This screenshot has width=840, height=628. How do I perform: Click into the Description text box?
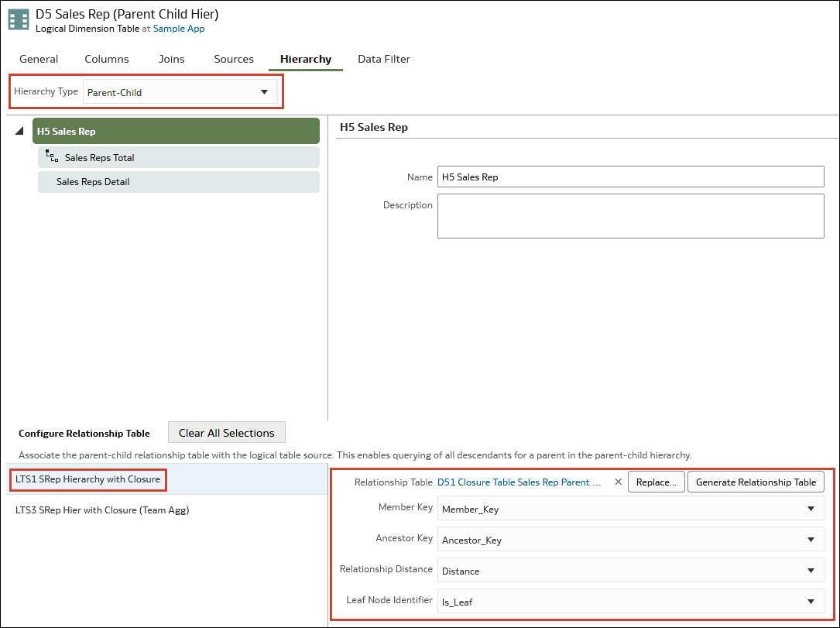point(630,216)
